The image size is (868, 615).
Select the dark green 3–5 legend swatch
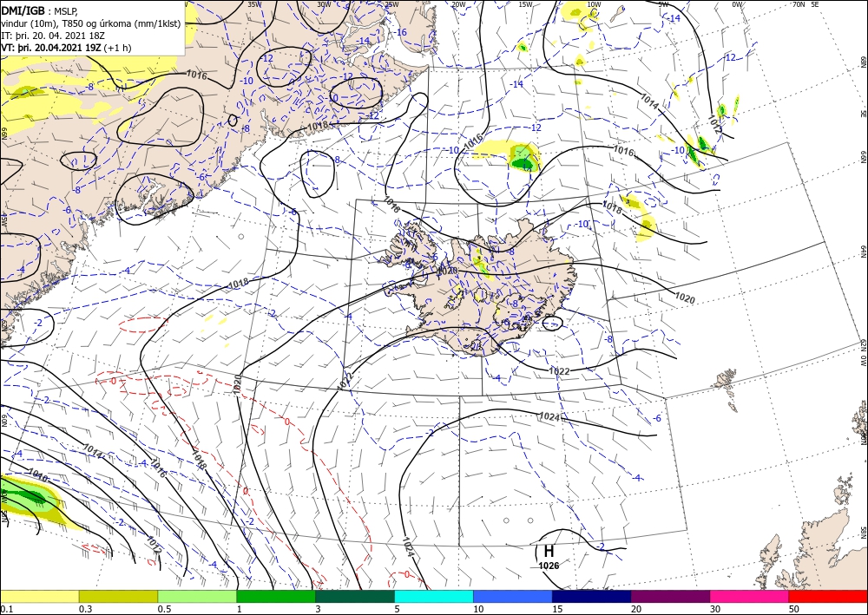355,596
